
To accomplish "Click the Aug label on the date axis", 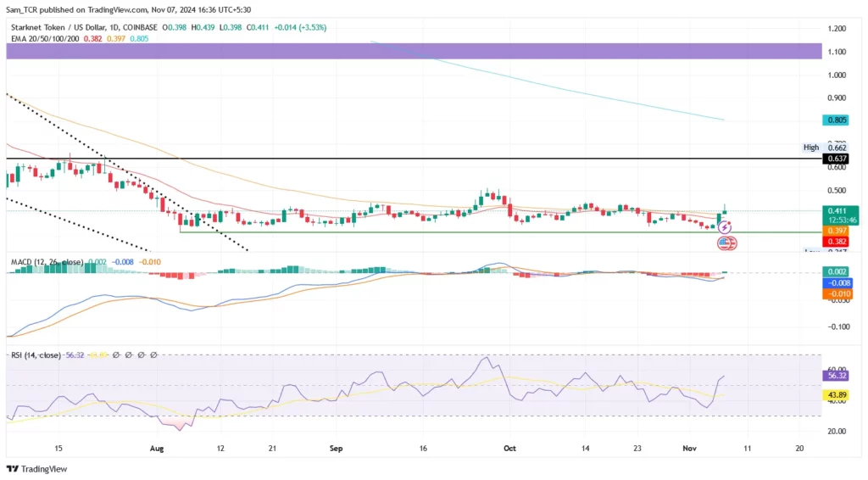I will [157, 449].
